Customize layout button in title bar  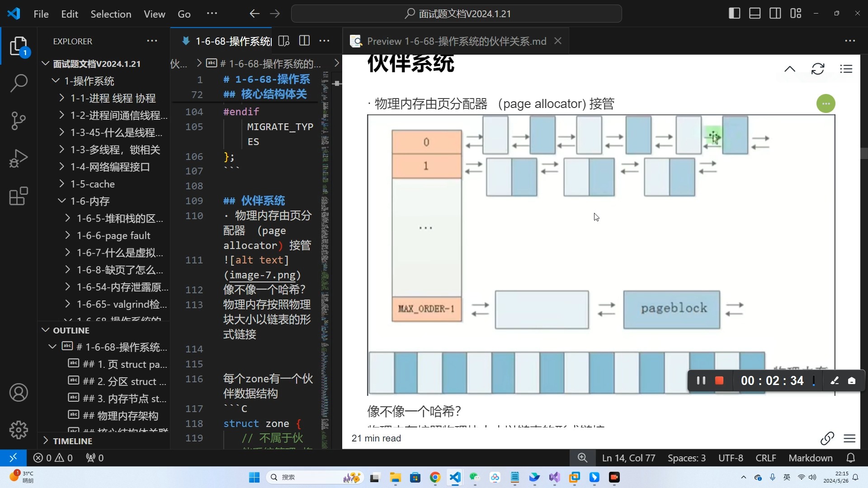pos(796,14)
